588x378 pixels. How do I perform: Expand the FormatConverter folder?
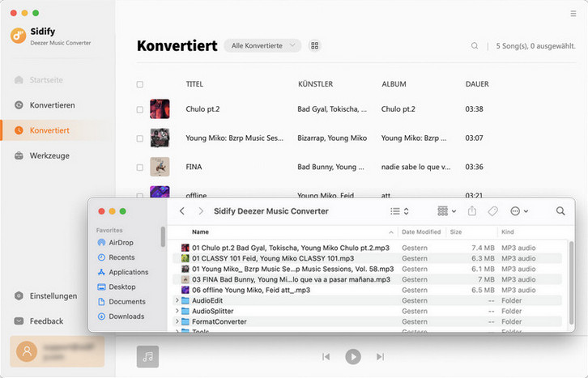[x=177, y=321]
